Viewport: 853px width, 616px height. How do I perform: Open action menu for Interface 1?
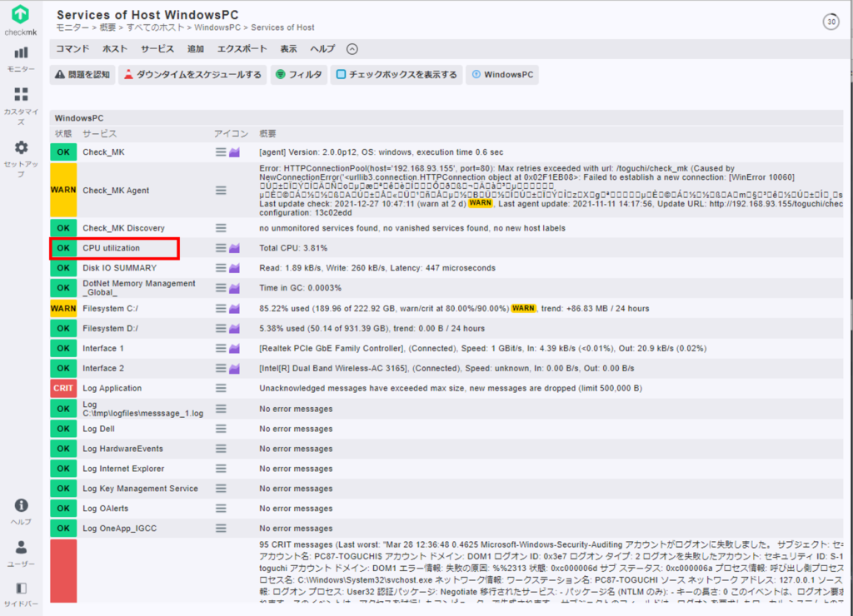coord(220,348)
